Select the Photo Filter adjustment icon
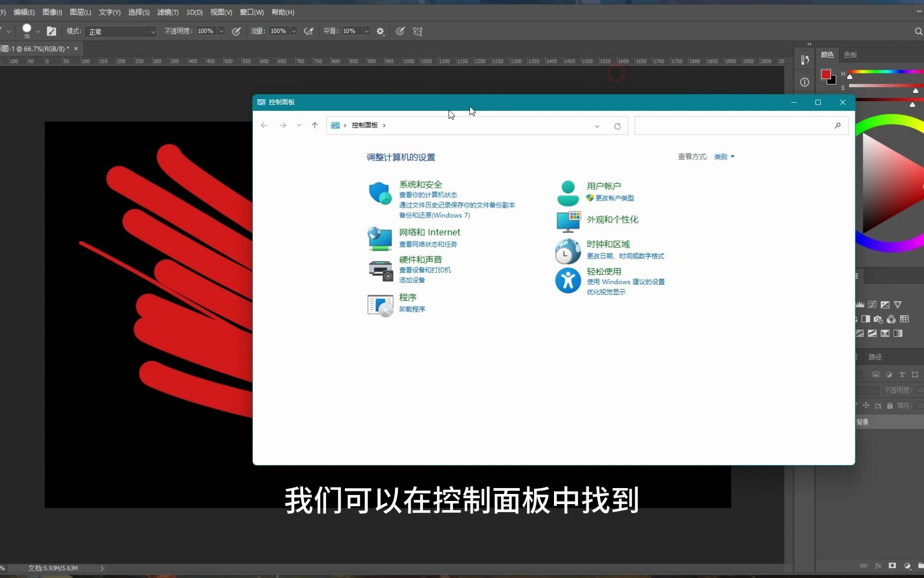The image size is (924, 578). (877, 320)
